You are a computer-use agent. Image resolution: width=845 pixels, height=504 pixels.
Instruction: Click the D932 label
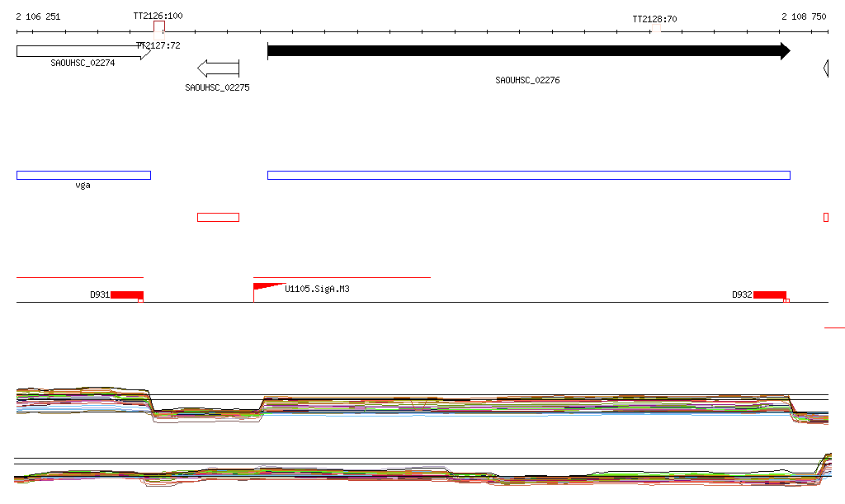(742, 295)
